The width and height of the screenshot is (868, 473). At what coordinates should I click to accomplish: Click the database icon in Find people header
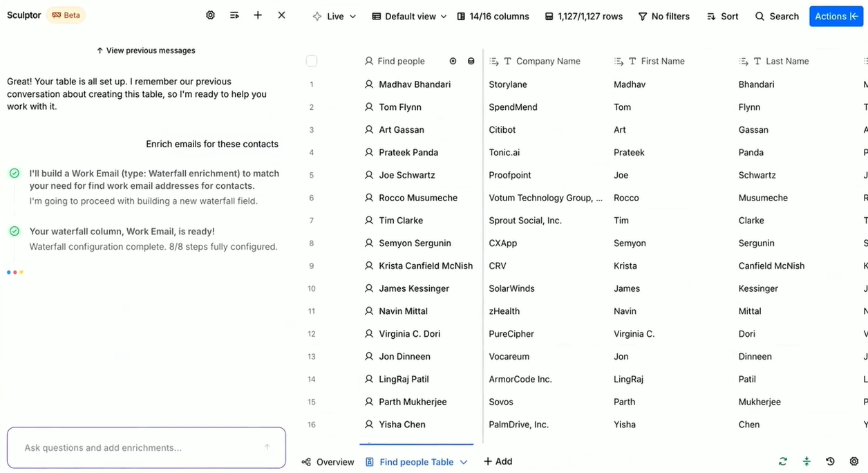[x=471, y=61]
